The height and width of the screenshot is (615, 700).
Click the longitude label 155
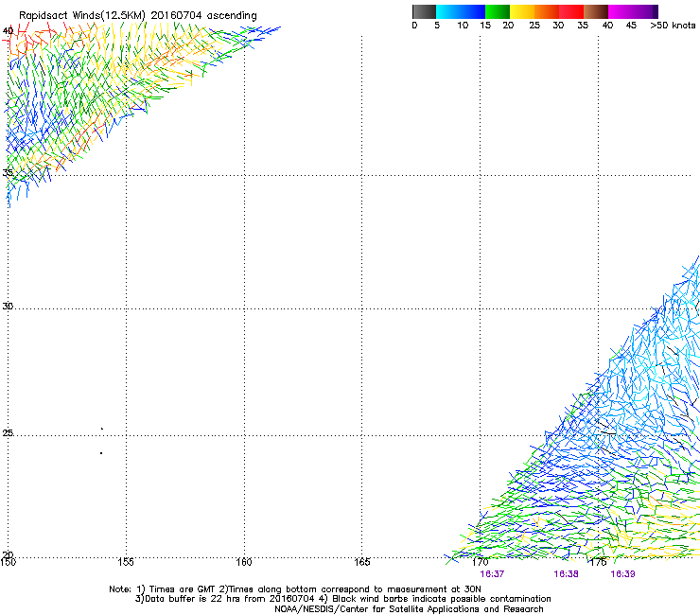tap(126, 562)
